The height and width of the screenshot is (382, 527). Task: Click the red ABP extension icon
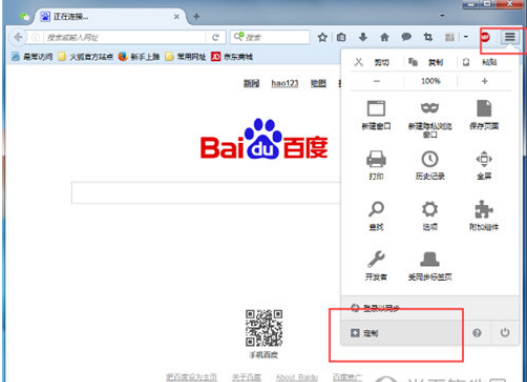point(485,37)
